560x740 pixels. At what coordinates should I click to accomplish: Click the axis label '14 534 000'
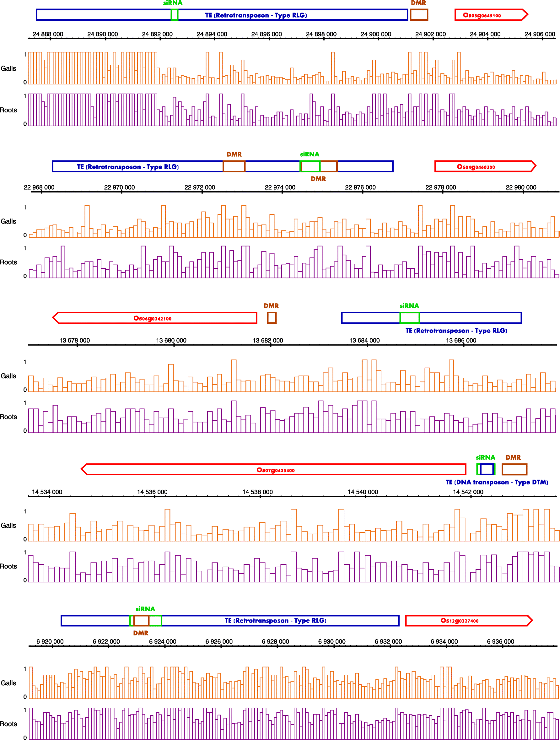pos(47,492)
